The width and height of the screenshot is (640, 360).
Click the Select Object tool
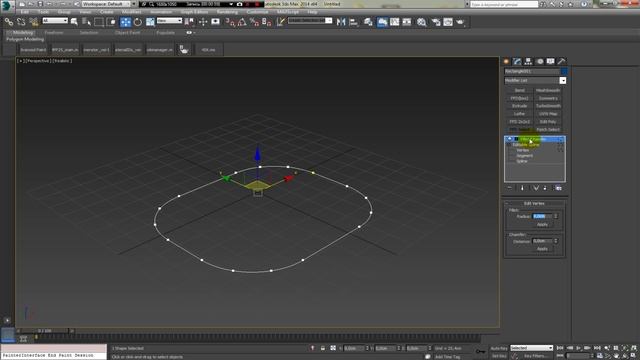coord(74,22)
